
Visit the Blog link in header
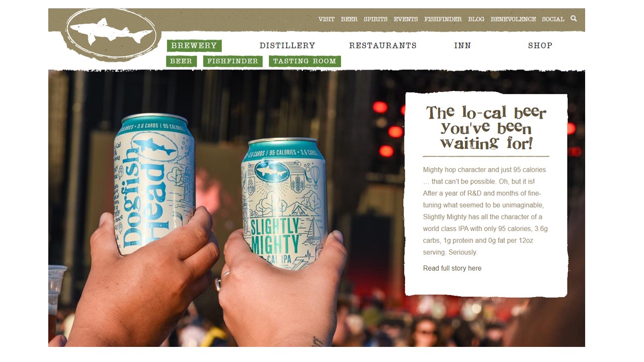[x=476, y=19]
